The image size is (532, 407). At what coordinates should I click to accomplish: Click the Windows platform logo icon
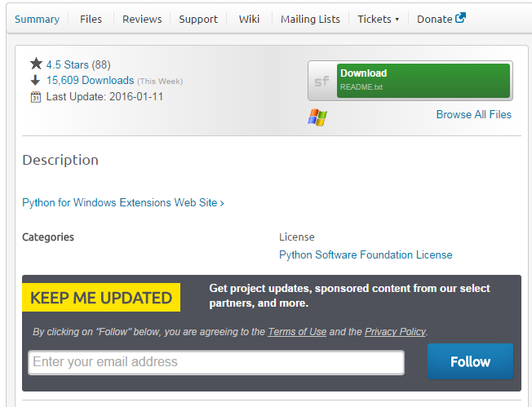pyautogui.click(x=317, y=117)
